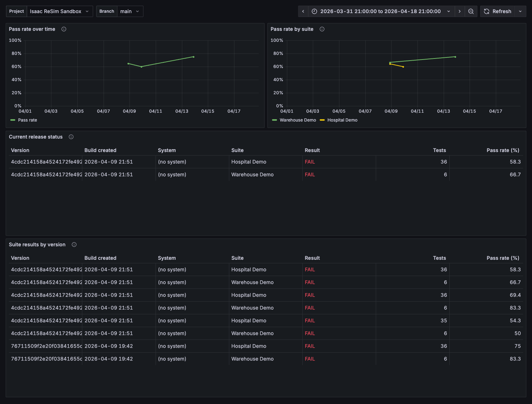532x404 pixels.
Task: Sort Suite results by version by Build created
Action: tap(100, 258)
